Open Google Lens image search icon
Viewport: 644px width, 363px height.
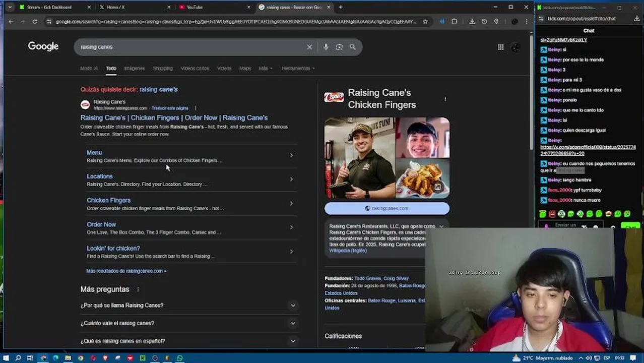point(339,47)
